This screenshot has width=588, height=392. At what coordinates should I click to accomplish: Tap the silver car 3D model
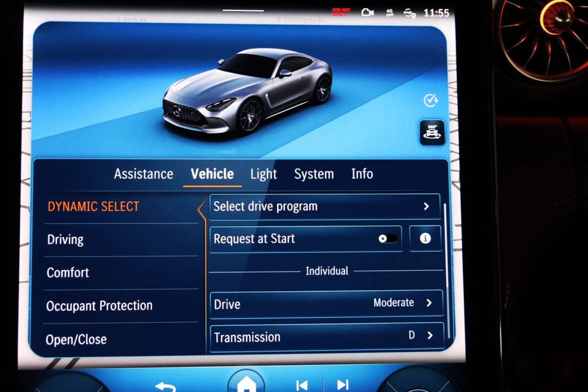247,91
